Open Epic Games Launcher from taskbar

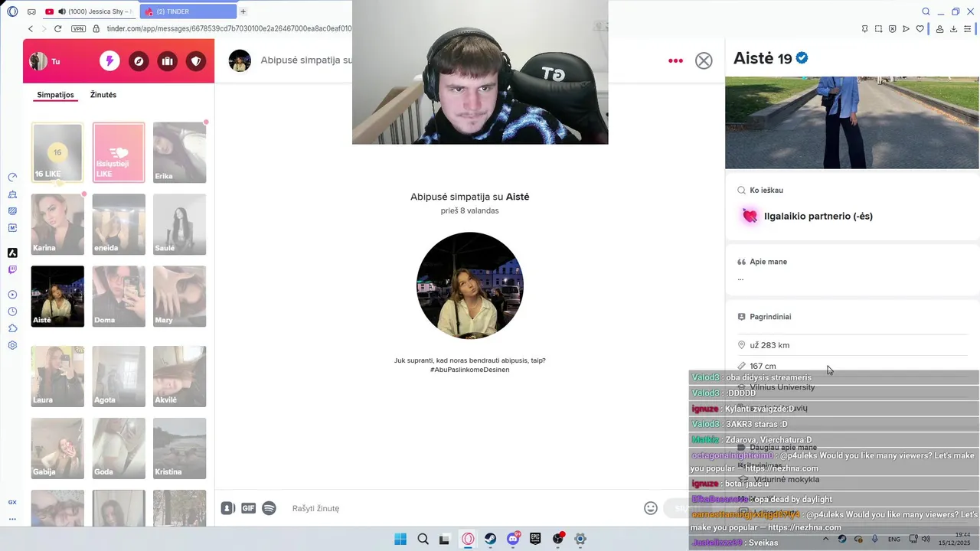(x=535, y=539)
